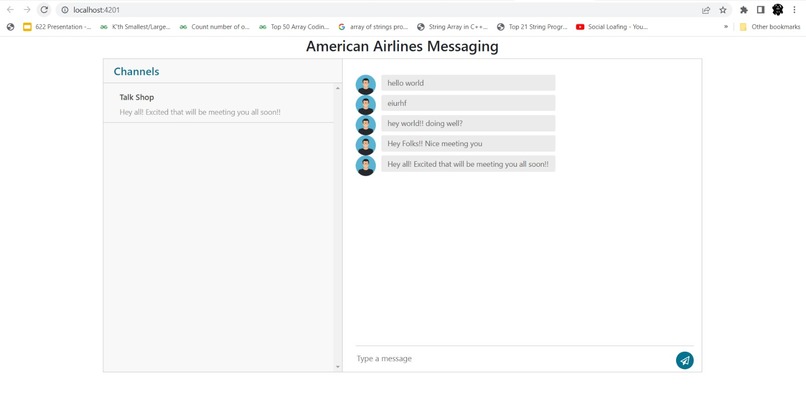Show more bookmarks with the double chevron
Screen dimensions: 806x402
click(x=726, y=27)
